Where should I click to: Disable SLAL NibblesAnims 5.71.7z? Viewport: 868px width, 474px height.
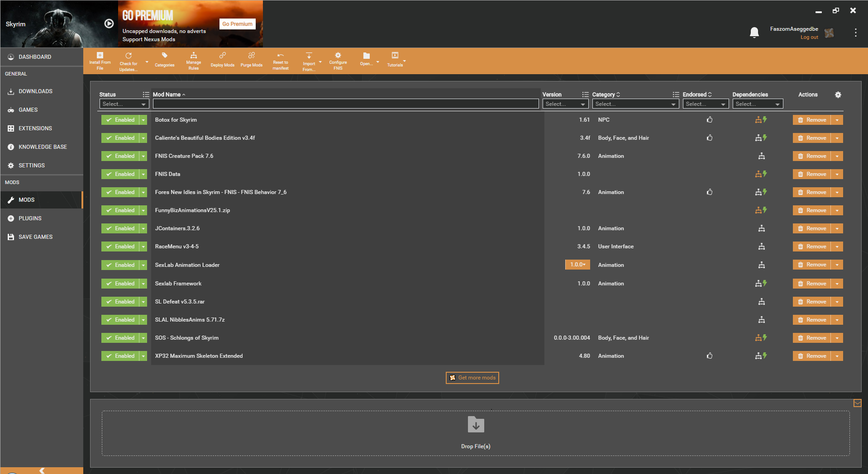(120, 320)
